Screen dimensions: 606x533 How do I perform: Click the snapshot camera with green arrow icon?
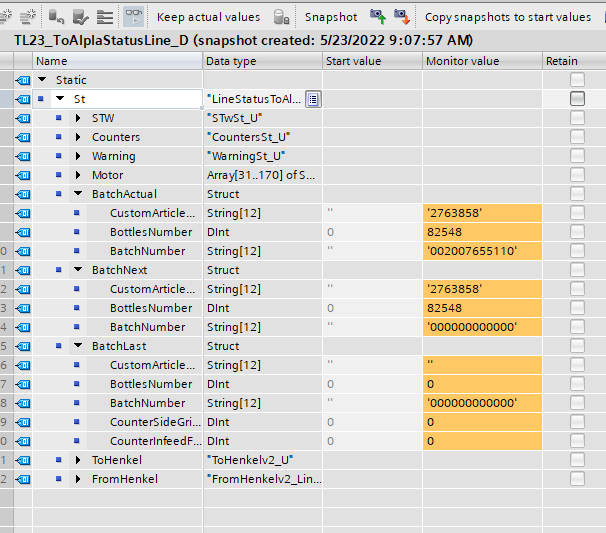(x=378, y=17)
